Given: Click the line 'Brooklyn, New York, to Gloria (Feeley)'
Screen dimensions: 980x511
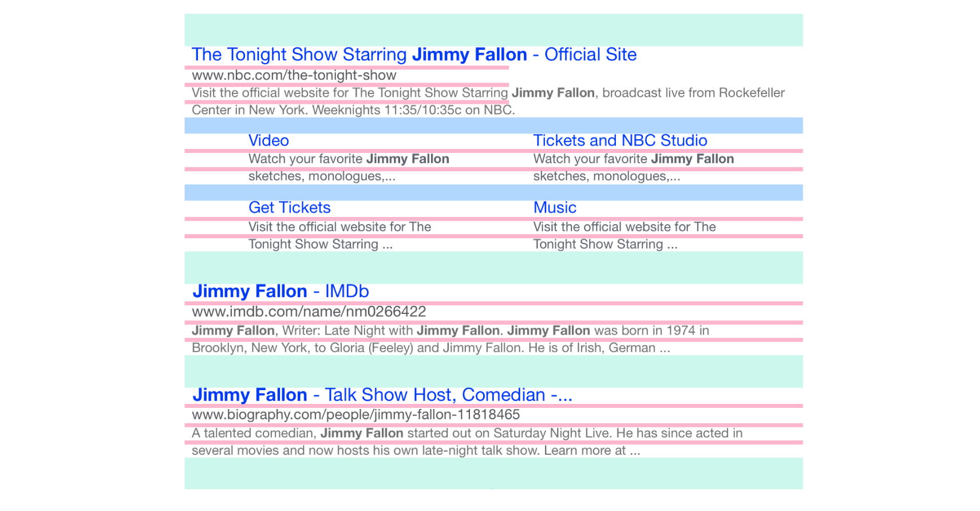Looking at the screenshot, I should tap(430, 348).
